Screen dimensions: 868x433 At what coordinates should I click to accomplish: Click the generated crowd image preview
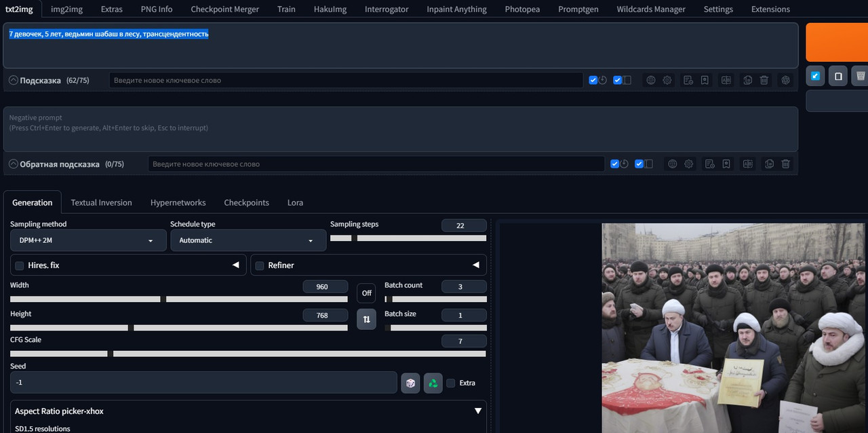click(x=734, y=328)
